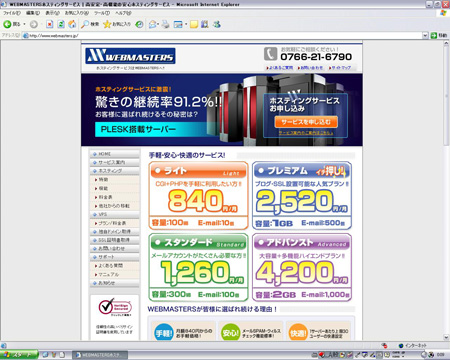The image size is (450, 360).
Task: Click the green Back arrow button
Action: tap(7, 24)
